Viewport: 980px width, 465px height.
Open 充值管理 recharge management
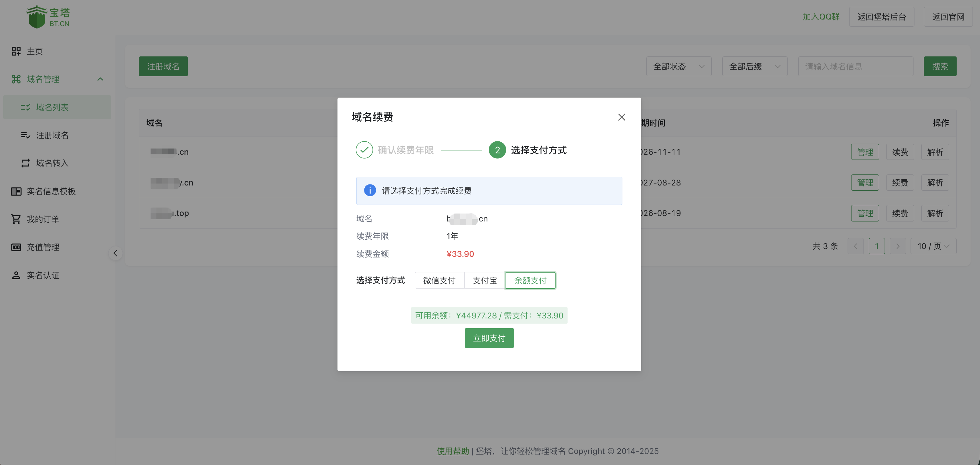(x=43, y=247)
